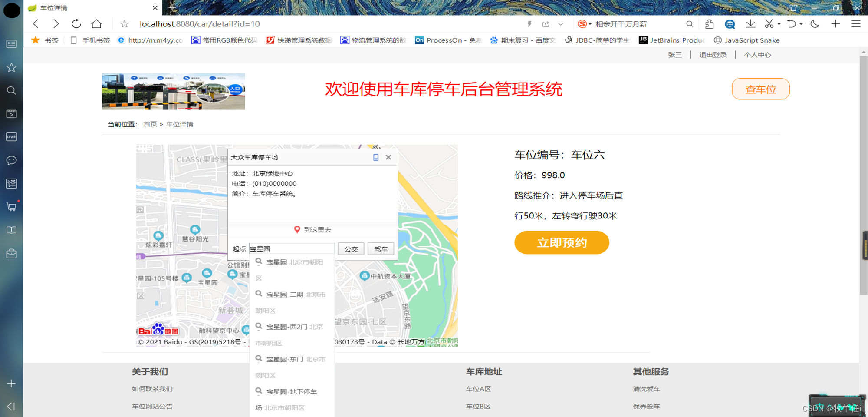Collapse the sidebar with the arrow icon
The height and width of the screenshot is (417, 868).
12,407
